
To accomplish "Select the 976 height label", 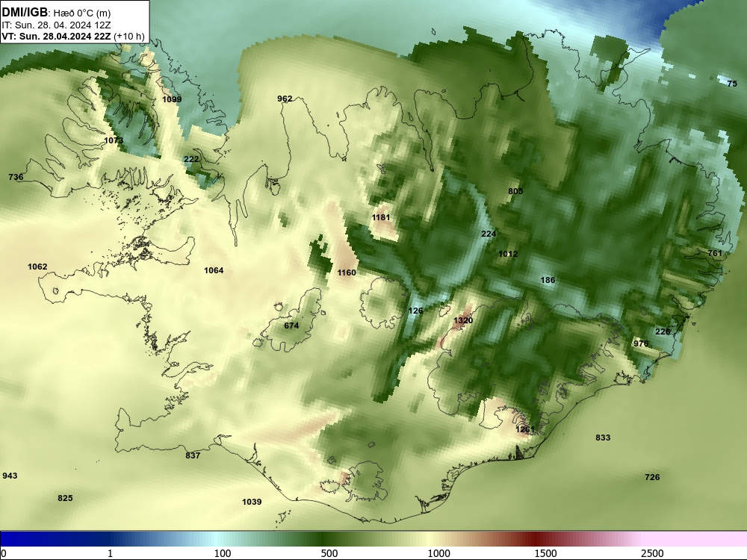I will click(641, 343).
